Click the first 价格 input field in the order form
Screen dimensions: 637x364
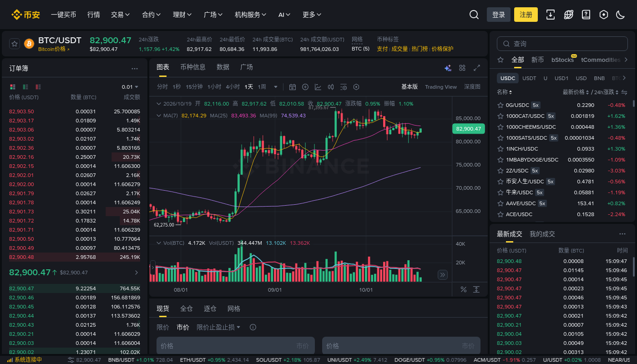236,346
